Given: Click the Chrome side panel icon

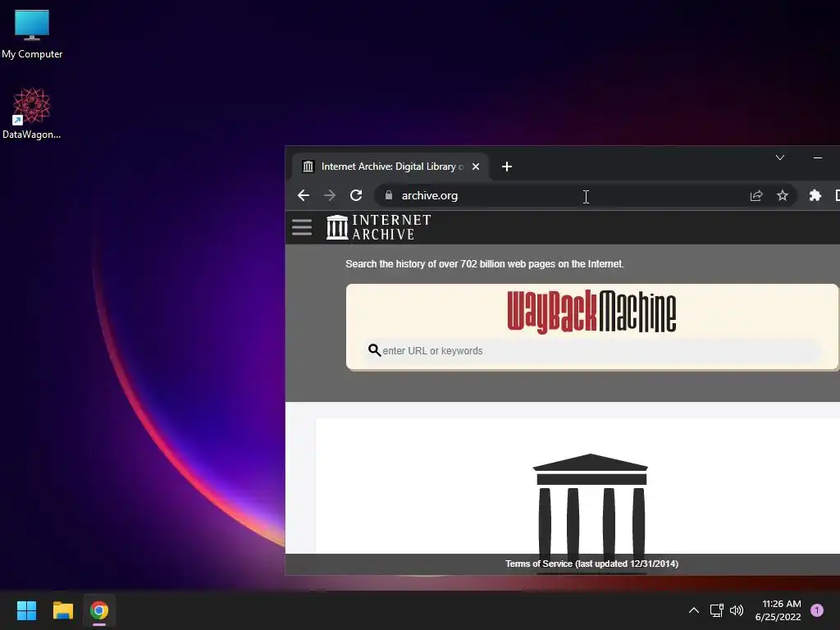Looking at the screenshot, I should (837, 195).
